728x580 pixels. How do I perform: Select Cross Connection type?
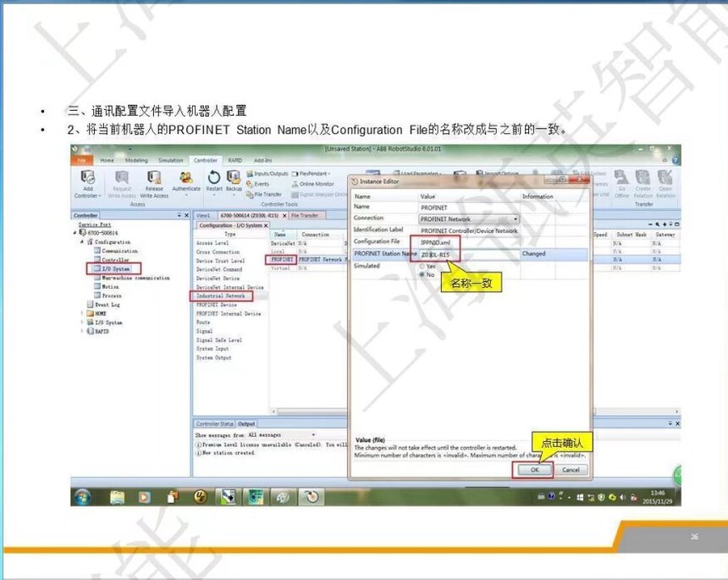pos(218,251)
